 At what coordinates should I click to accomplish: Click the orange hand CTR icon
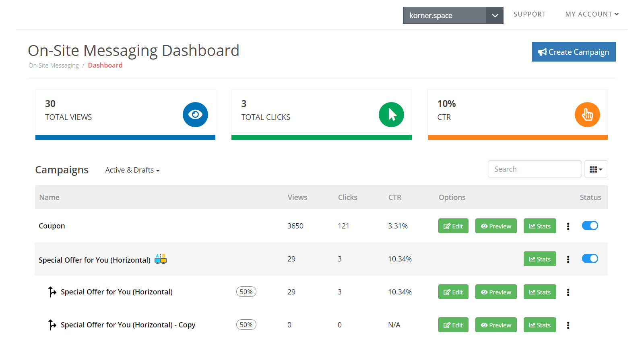click(587, 115)
